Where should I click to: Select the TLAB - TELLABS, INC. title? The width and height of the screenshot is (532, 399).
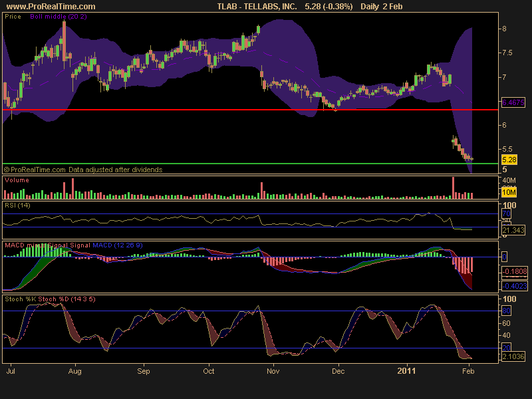257,7
